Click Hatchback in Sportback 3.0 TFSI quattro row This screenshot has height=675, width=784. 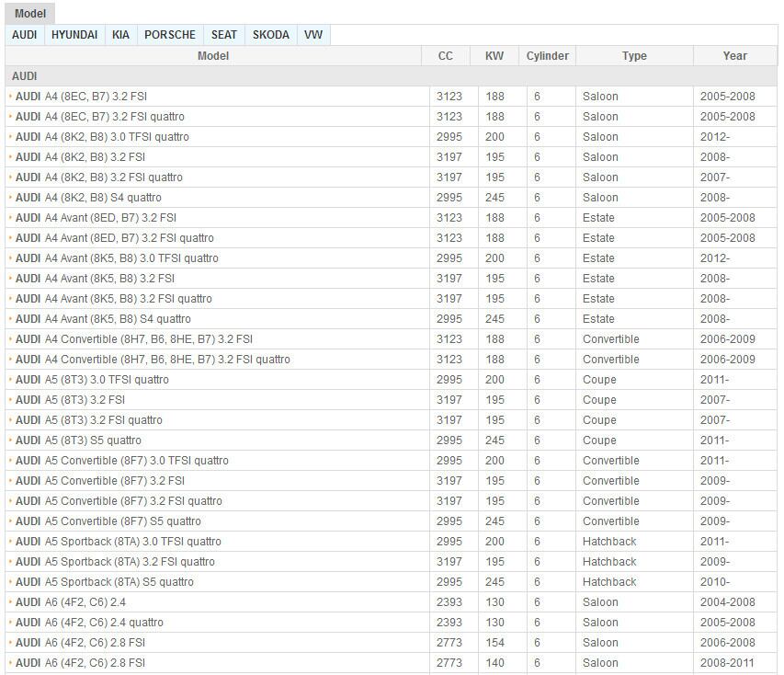[x=609, y=542]
